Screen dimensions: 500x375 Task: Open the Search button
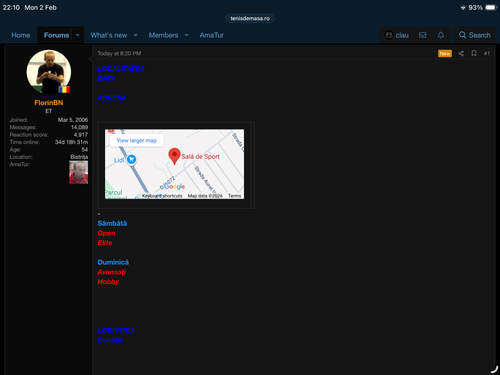point(475,35)
